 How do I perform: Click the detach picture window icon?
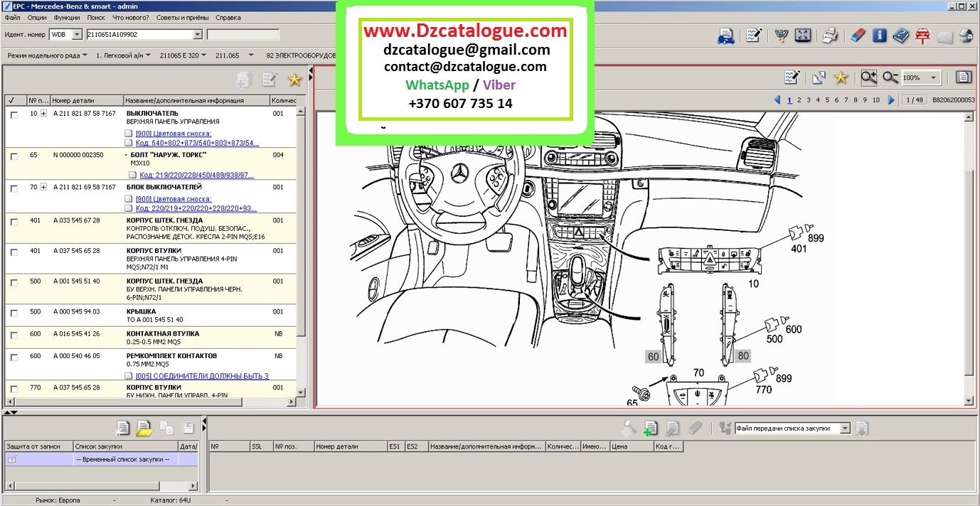819,77
